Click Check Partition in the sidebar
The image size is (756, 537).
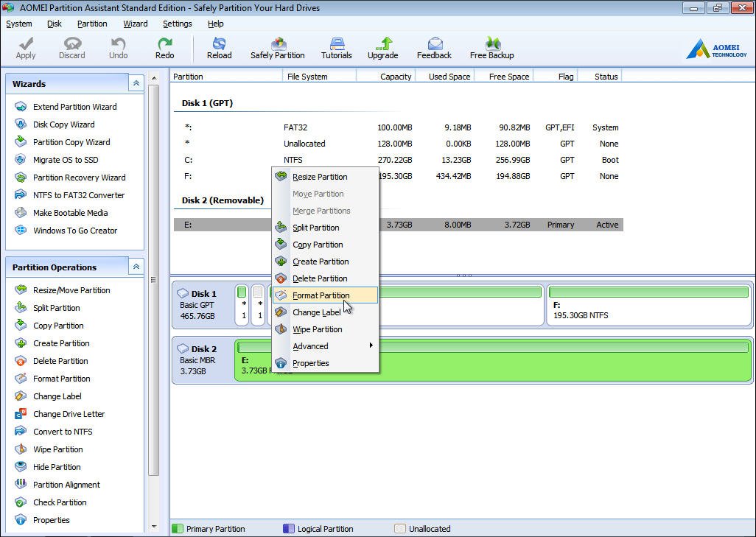click(60, 502)
